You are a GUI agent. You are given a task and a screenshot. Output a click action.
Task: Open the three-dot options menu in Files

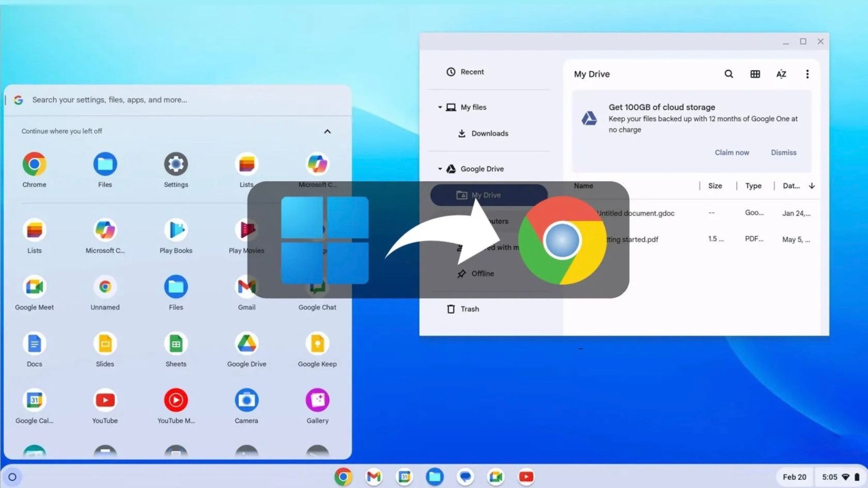coord(807,74)
